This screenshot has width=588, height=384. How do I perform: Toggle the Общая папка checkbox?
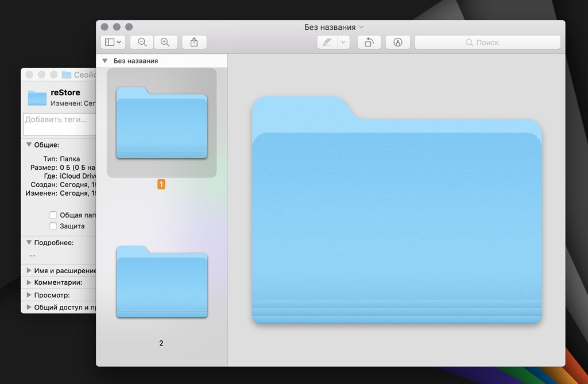pos(53,215)
